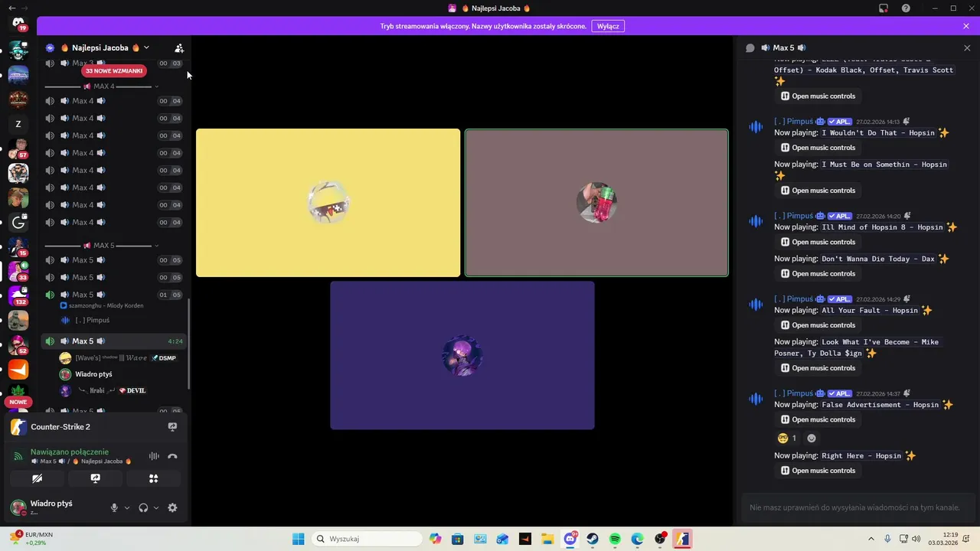Open music controls for All Your Fault
Viewport: 980px width, 551px height.
tap(818, 325)
